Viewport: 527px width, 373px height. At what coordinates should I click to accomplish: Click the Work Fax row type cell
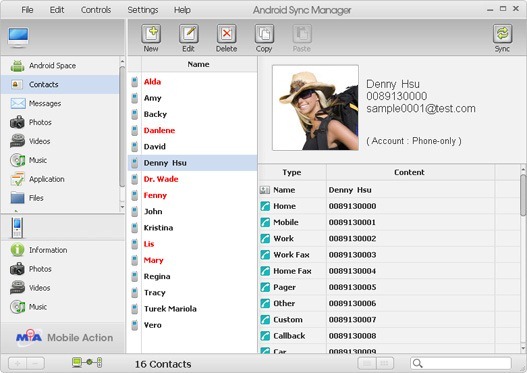click(x=292, y=255)
